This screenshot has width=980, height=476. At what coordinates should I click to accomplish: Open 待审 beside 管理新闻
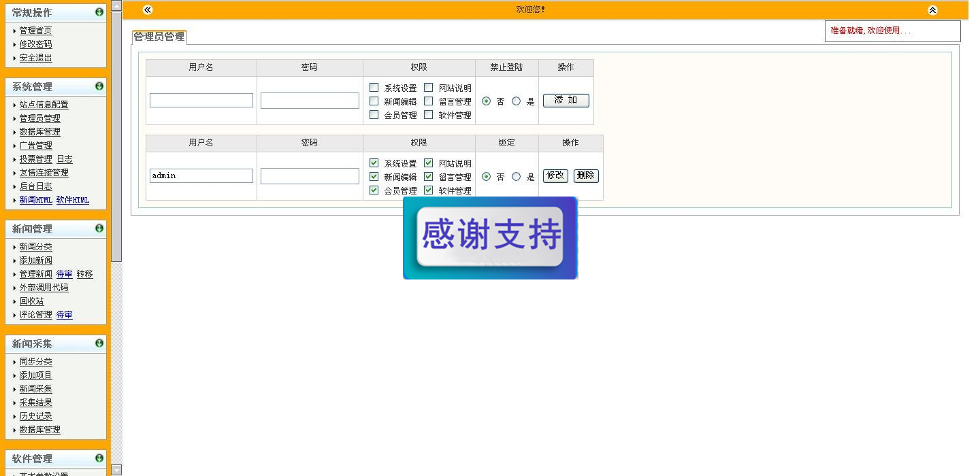click(x=65, y=274)
